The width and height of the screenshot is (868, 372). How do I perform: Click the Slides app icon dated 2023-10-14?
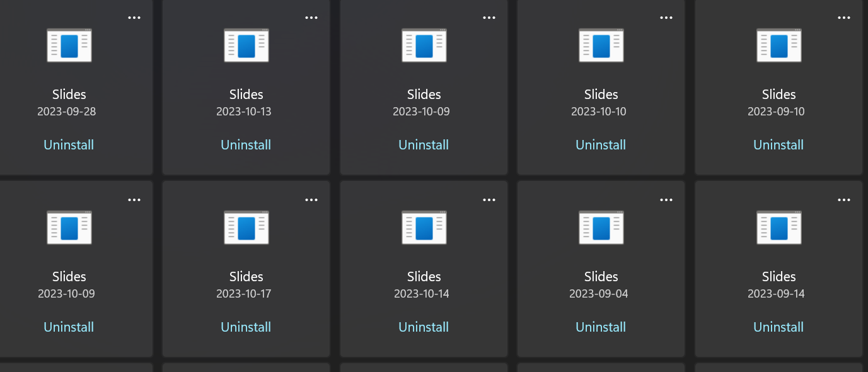point(424,228)
